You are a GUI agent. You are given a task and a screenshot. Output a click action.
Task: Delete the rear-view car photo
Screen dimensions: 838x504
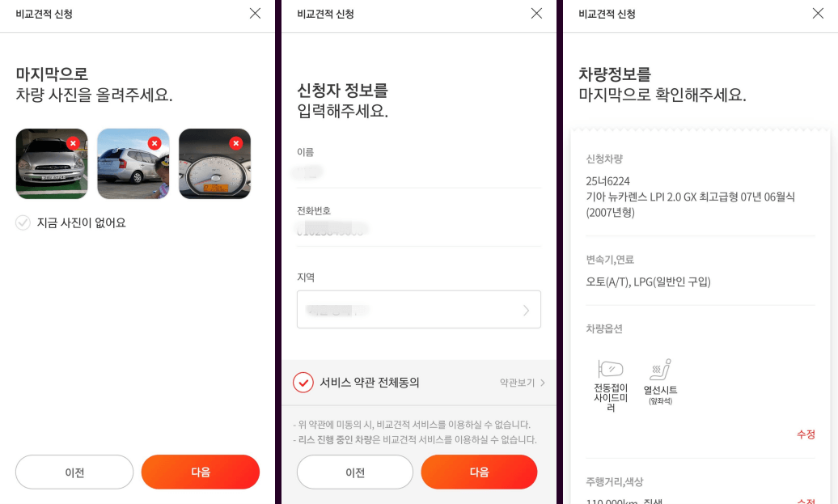tap(154, 142)
